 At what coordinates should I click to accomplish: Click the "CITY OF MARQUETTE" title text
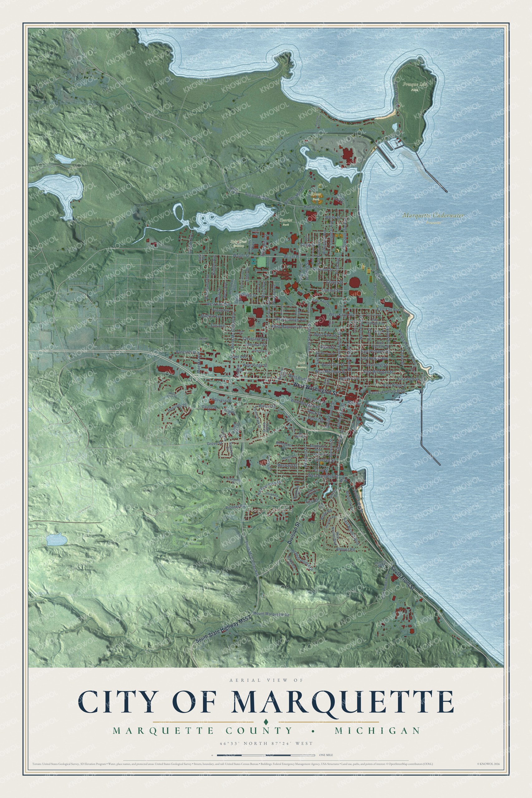pyautogui.click(x=266, y=702)
